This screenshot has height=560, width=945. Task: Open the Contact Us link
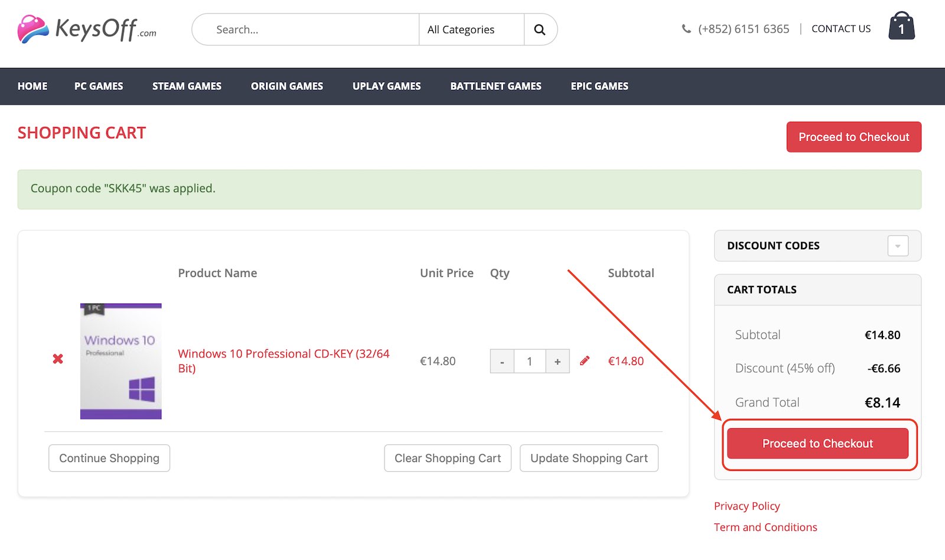[841, 29]
